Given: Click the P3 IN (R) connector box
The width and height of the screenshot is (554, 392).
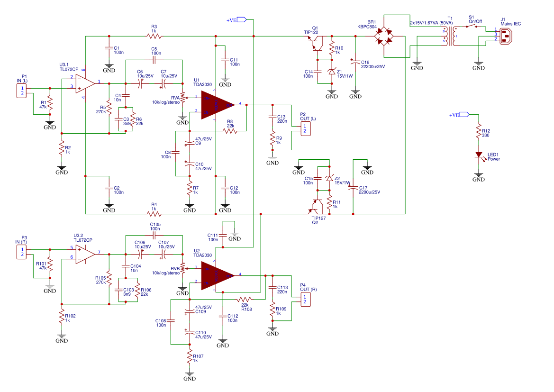Looking at the screenshot, I should pyautogui.click(x=21, y=252).
